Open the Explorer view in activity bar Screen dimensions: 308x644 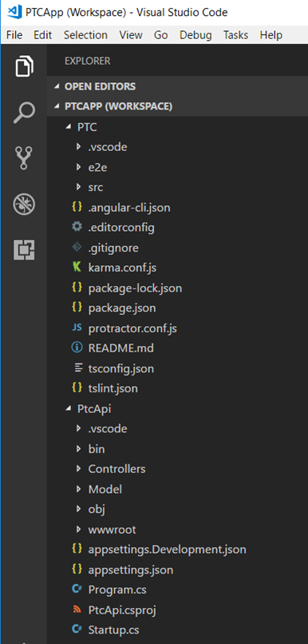pos(24,66)
